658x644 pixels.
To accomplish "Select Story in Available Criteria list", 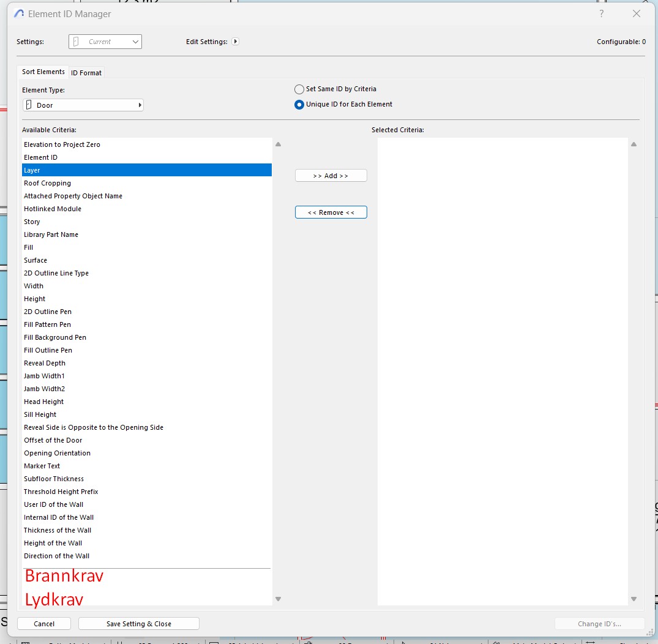I will 32,222.
